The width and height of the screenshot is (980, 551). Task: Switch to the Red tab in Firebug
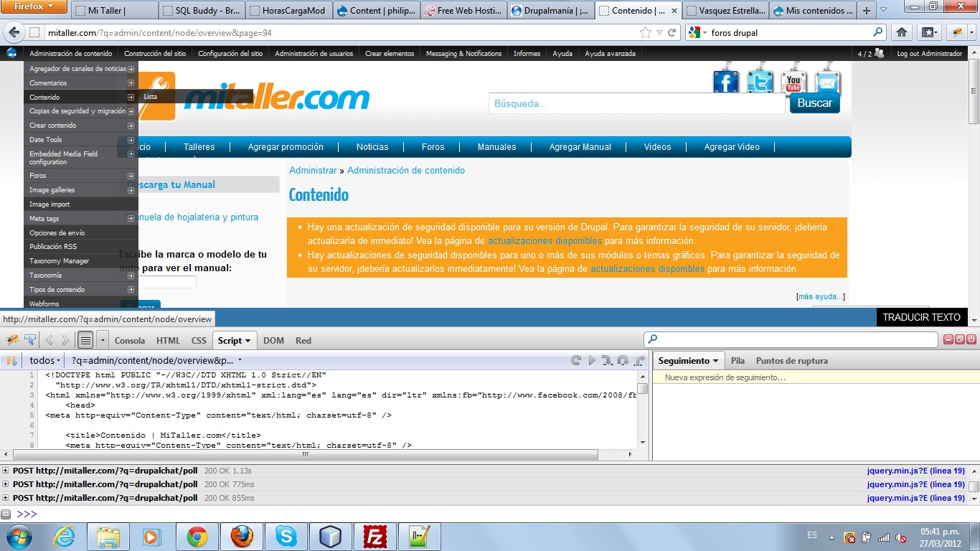coord(303,341)
